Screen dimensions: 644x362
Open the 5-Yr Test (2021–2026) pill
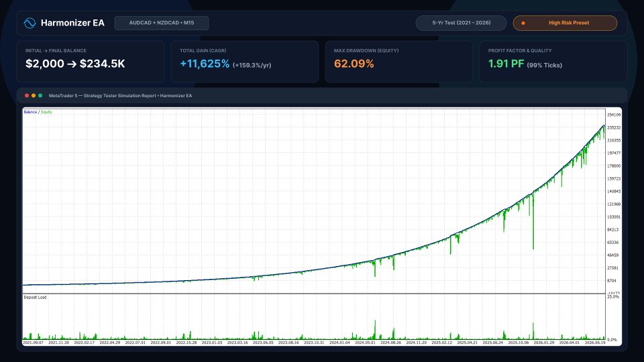pos(462,23)
